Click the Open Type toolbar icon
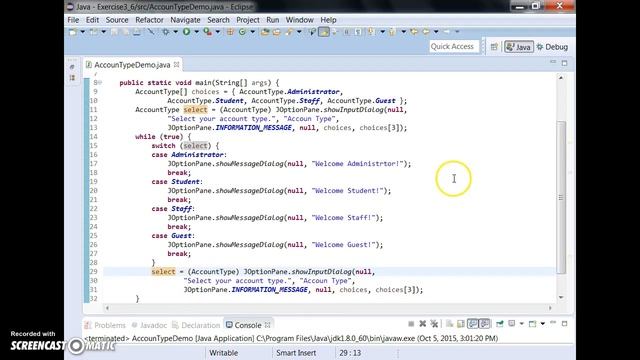Screen dimensions: 640x360 [x=265, y=32]
